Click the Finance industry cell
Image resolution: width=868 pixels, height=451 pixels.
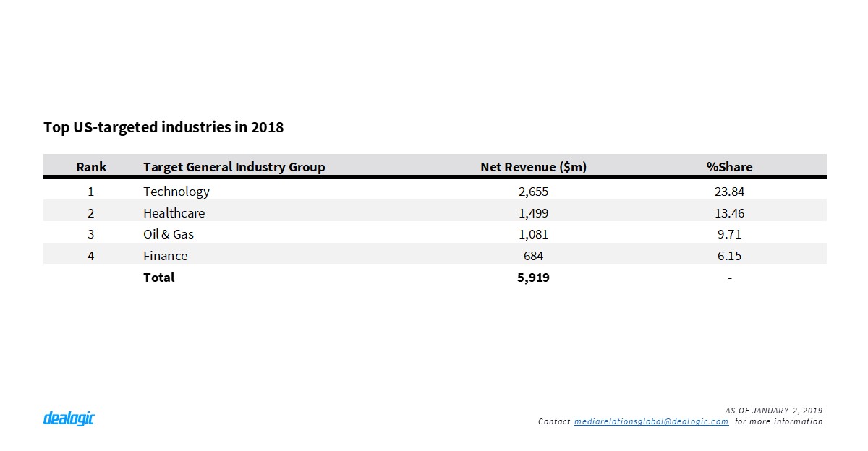click(x=165, y=256)
